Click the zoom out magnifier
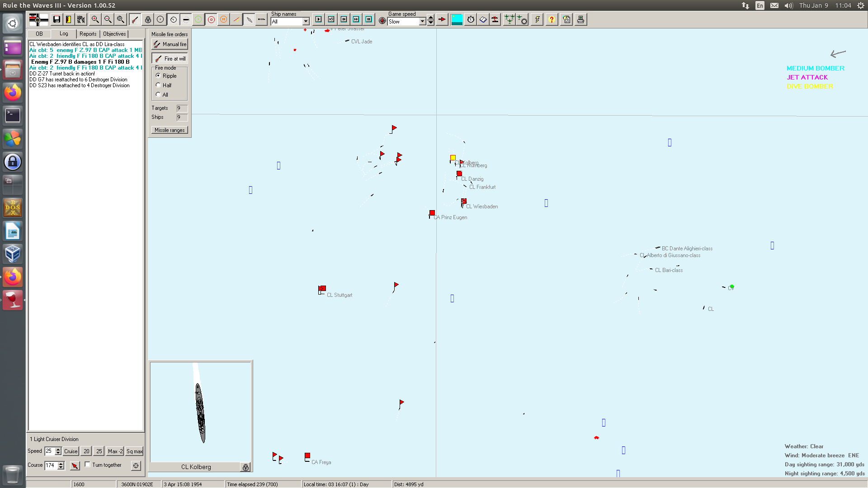Screen dimensions: 868x488 [x=108, y=19]
